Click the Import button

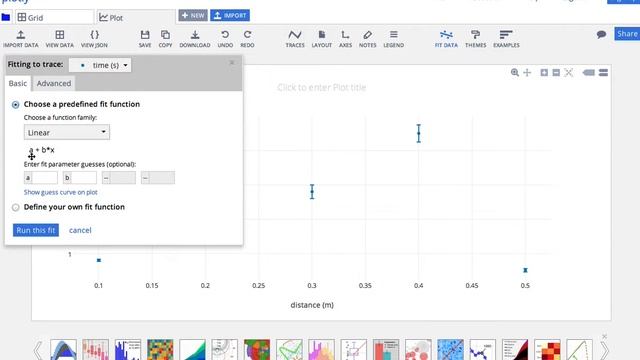[x=230, y=16]
